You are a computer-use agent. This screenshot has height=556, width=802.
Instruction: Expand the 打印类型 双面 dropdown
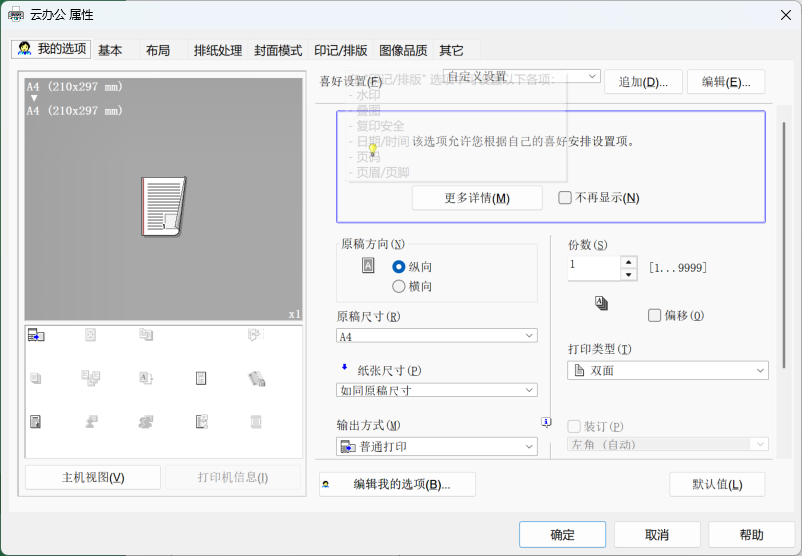click(x=667, y=370)
